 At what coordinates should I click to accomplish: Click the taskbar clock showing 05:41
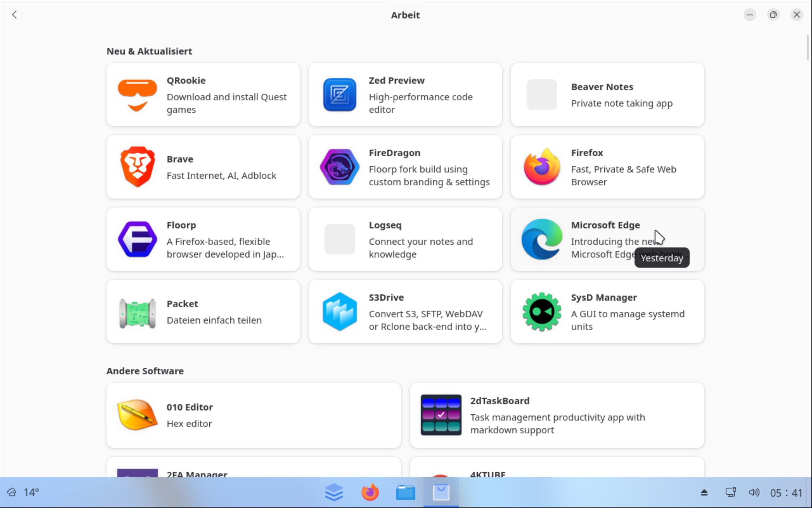point(786,493)
